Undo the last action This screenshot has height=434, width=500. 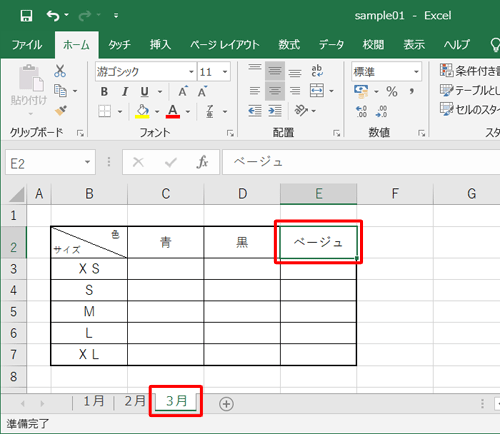53,15
